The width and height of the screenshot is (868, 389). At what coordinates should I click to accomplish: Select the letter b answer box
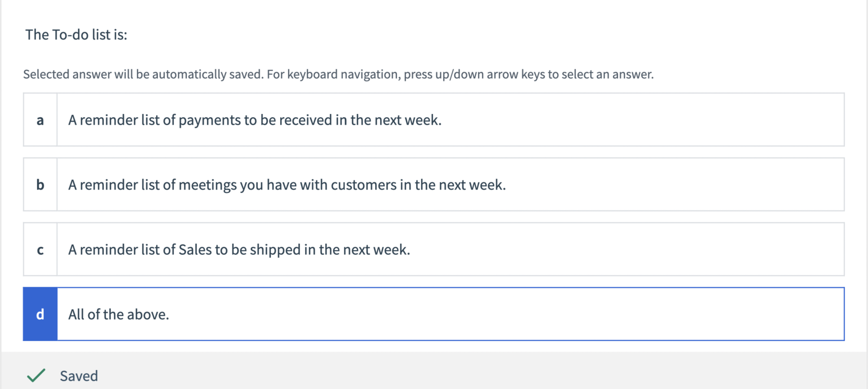(40, 184)
